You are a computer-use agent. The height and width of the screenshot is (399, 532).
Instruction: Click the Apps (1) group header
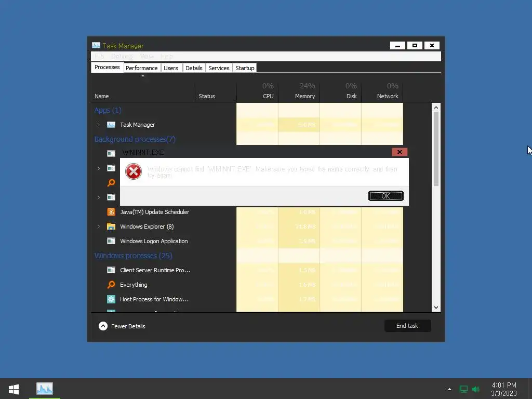pos(108,110)
